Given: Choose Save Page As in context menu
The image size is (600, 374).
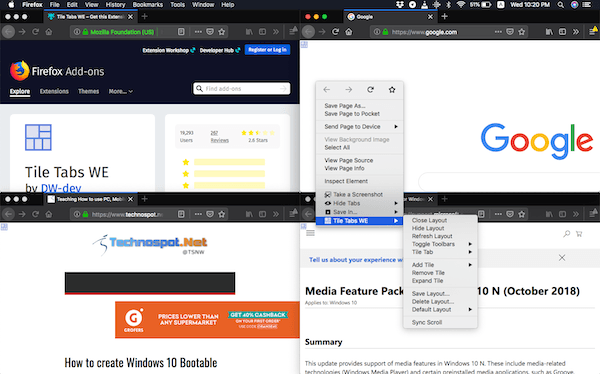Looking at the screenshot, I should point(344,106).
